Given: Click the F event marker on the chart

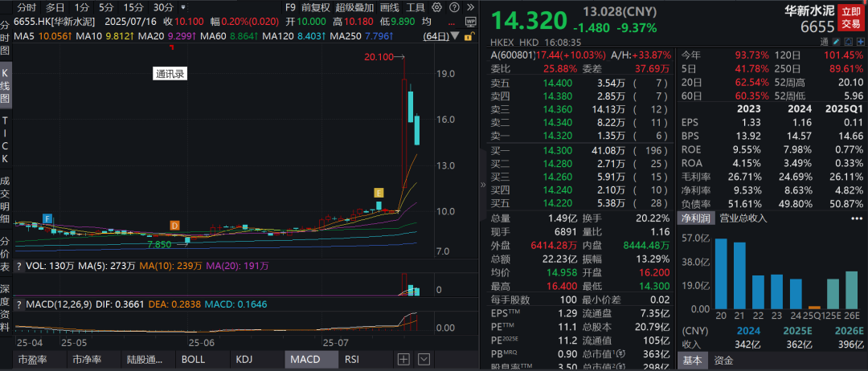Looking at the screenshot, I should coord(47,218).
